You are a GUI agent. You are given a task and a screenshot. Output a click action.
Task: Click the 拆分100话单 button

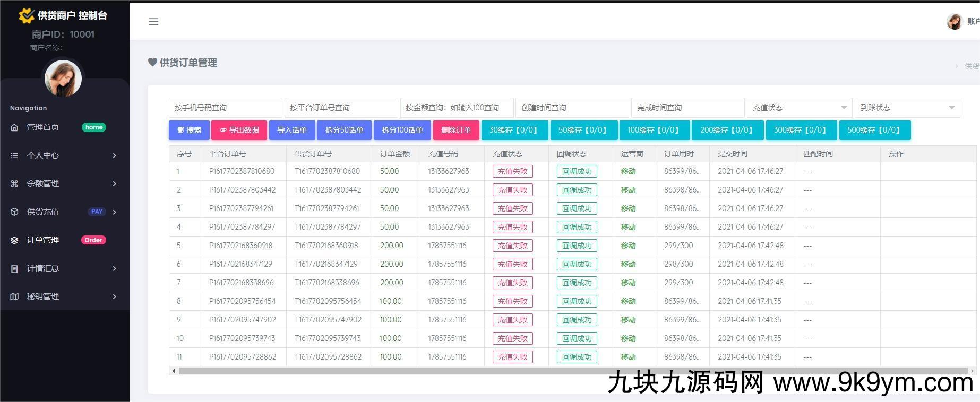tap(402, 130)
